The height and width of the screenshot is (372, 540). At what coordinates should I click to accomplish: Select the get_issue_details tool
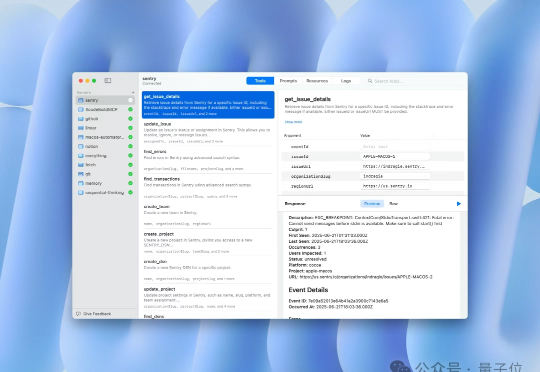(208, 105)
